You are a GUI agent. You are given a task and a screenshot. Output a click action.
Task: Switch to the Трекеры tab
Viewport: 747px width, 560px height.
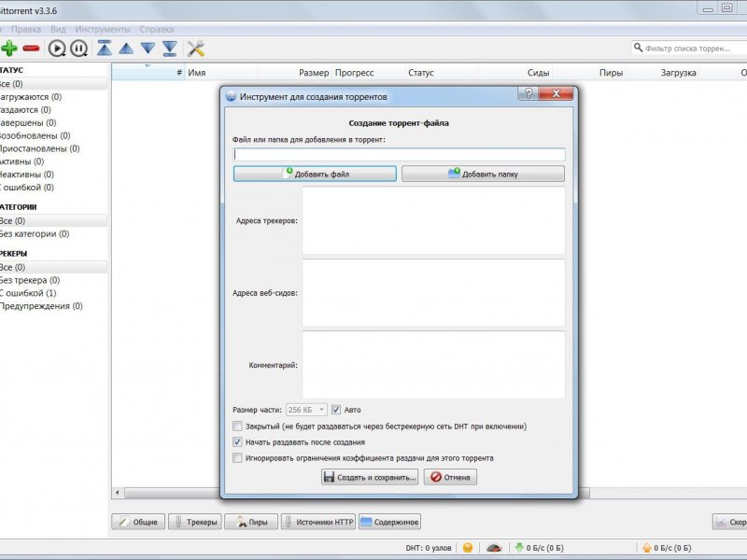point(194,522)
